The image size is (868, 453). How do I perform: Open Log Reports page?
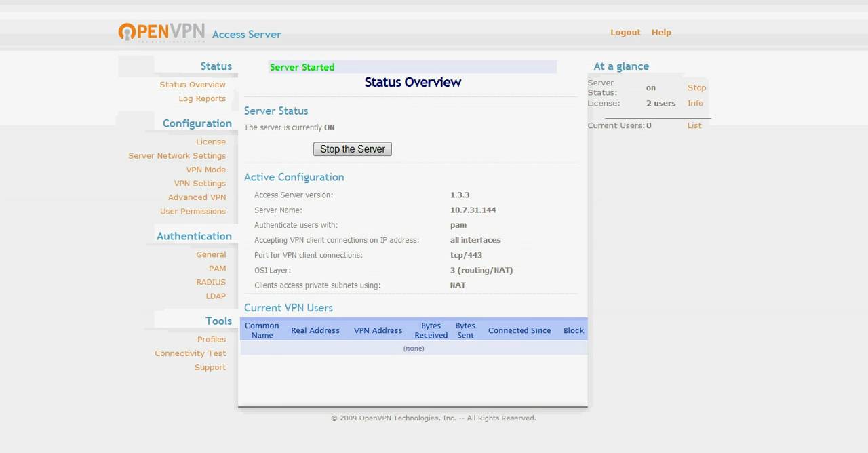tap(202, 98)
